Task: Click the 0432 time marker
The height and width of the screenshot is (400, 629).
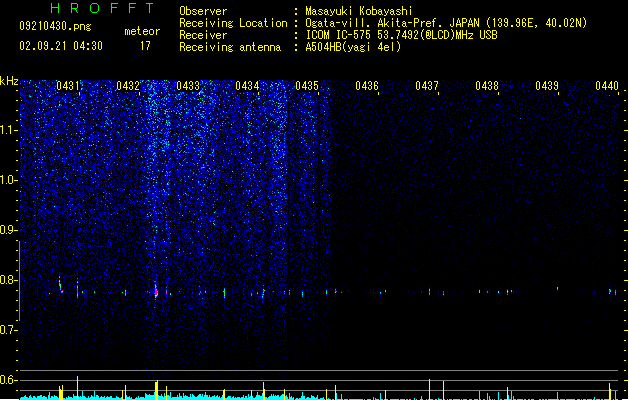Action: pyautogui.click(x=128, y=86)
